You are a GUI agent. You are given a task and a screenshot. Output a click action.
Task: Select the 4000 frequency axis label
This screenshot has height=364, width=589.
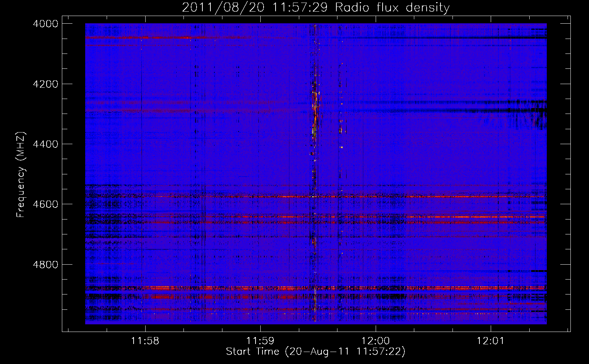[46, 24]
